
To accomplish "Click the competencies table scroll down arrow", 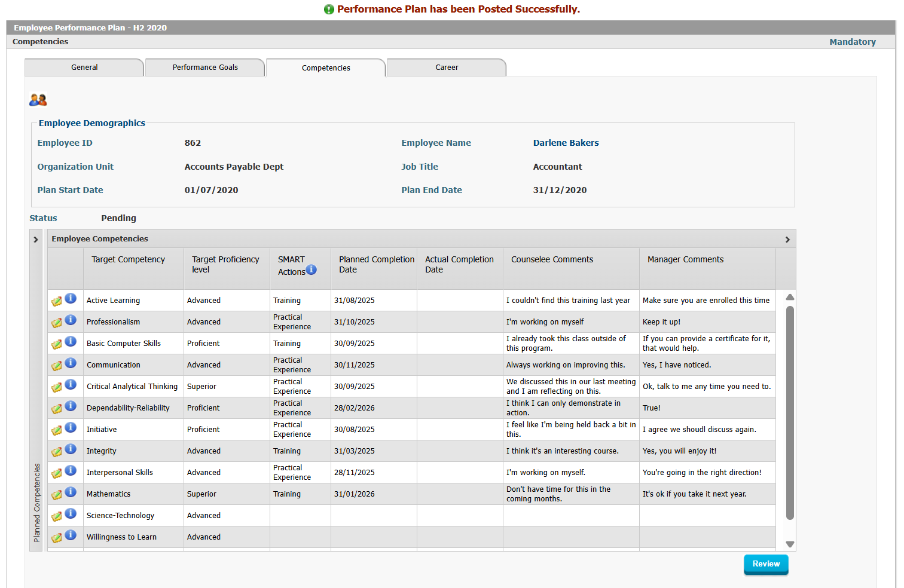I will 790,544.
